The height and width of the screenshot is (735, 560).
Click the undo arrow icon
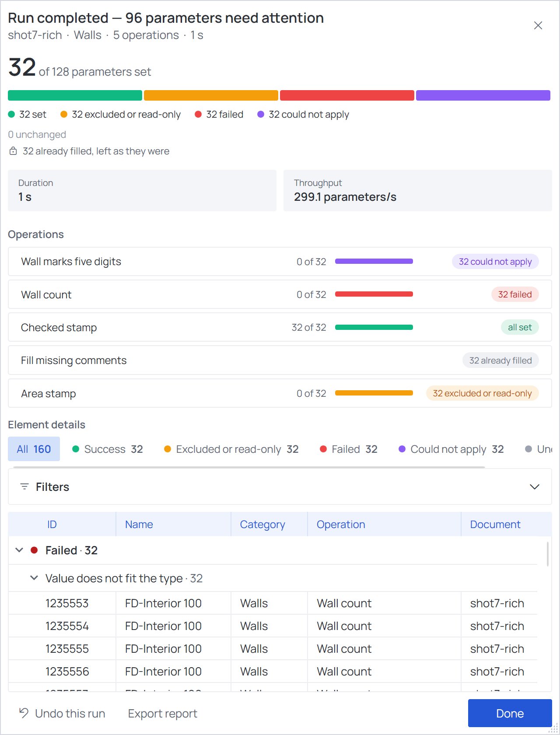click(x=24, y=713)
